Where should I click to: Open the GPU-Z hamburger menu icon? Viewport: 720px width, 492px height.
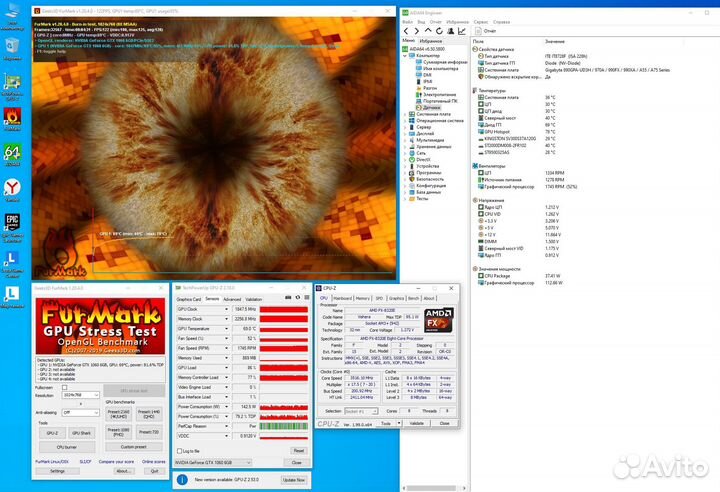pyautogui.click(x=307, y=298)
